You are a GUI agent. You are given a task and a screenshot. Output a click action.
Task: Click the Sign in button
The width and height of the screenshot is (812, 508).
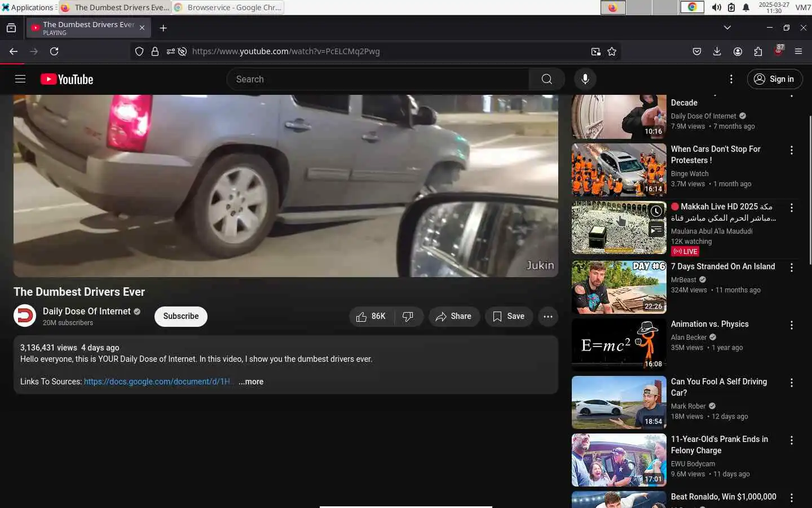coord(775,79)
